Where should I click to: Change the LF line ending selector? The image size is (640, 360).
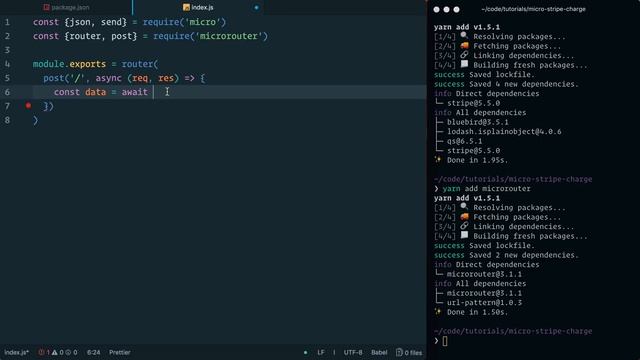(321, 352)
